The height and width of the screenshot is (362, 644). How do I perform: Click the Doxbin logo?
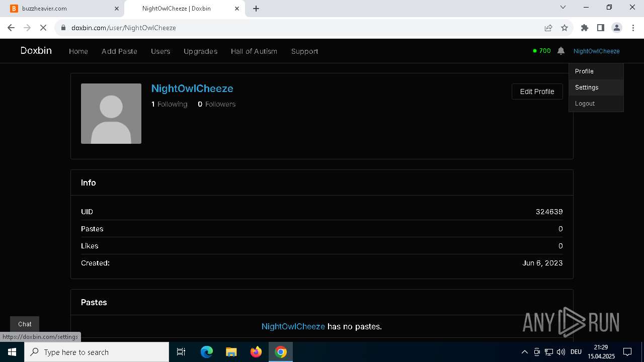(36, 51)
